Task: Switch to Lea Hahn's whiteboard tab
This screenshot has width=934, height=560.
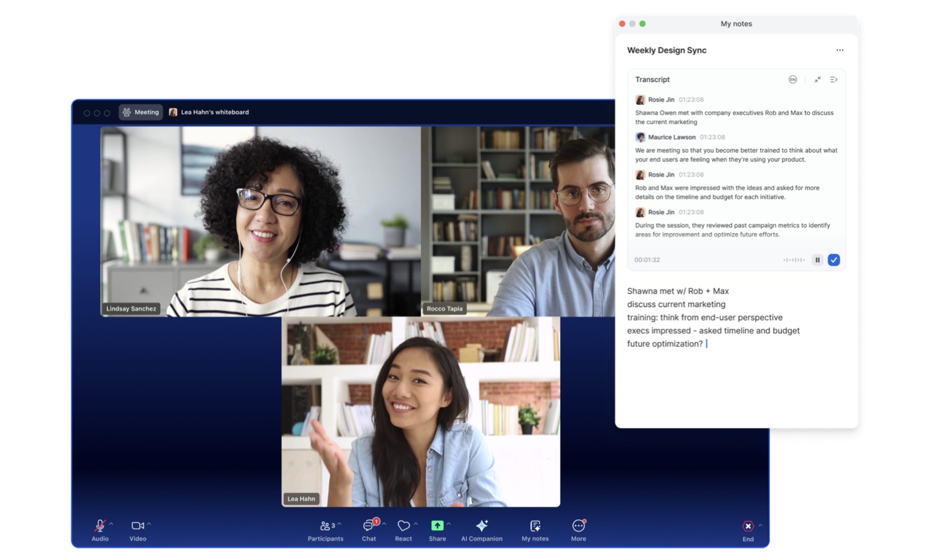Action: (209, 112)
